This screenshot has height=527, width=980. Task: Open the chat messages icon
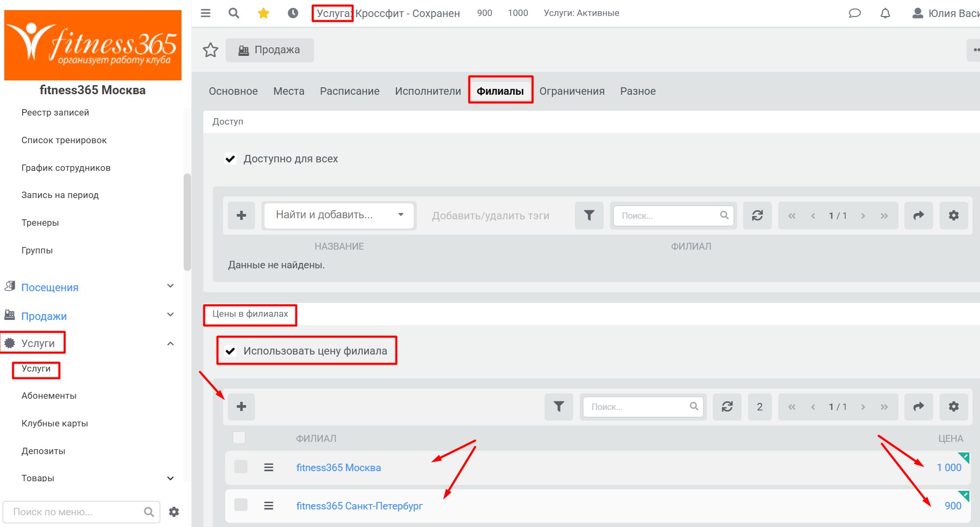[854, 13]
